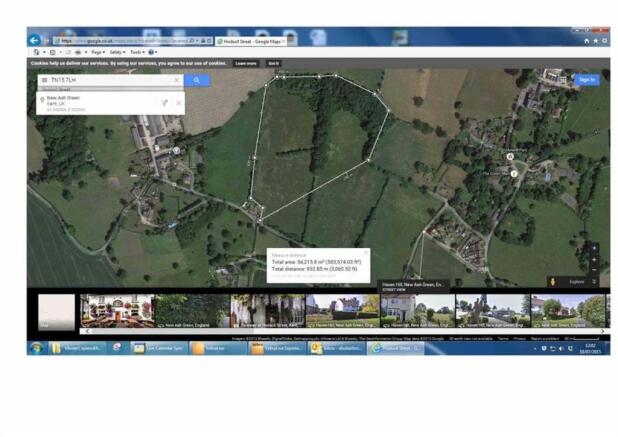This screenshot has width=618, height=437.
Task: Click the first command bar icon
Action: pos(36,52)
